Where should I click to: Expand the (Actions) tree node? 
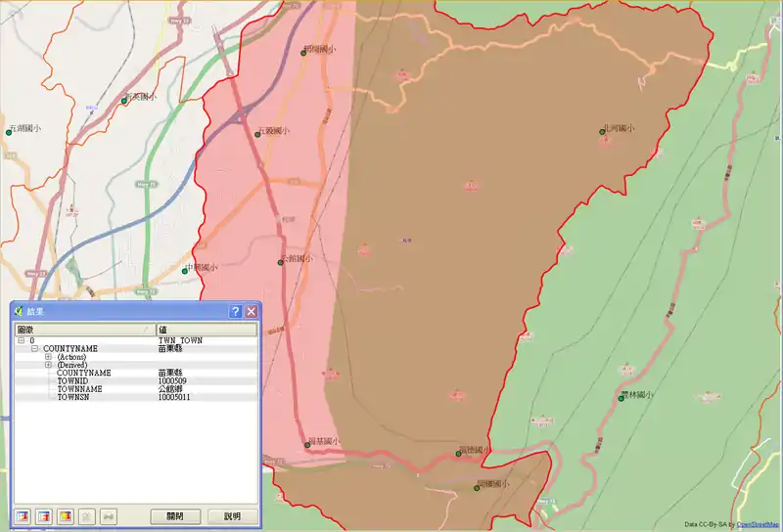point(48,357)
